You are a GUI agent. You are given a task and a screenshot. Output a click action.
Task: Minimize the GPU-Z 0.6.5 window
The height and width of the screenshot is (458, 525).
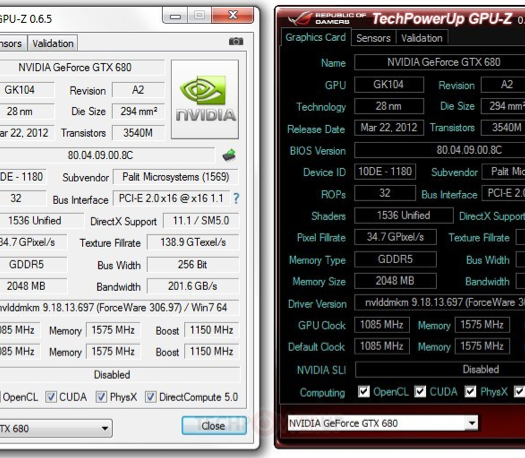pos(175,16)
